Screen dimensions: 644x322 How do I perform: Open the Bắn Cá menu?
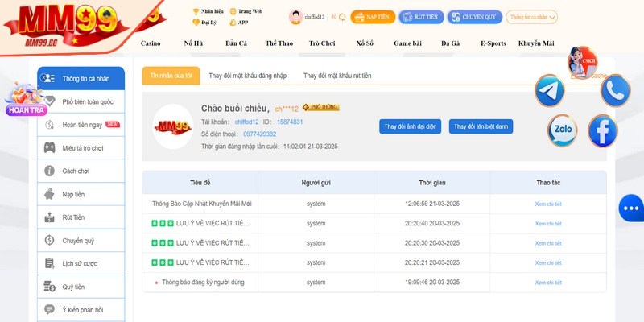tap(236, 43)
